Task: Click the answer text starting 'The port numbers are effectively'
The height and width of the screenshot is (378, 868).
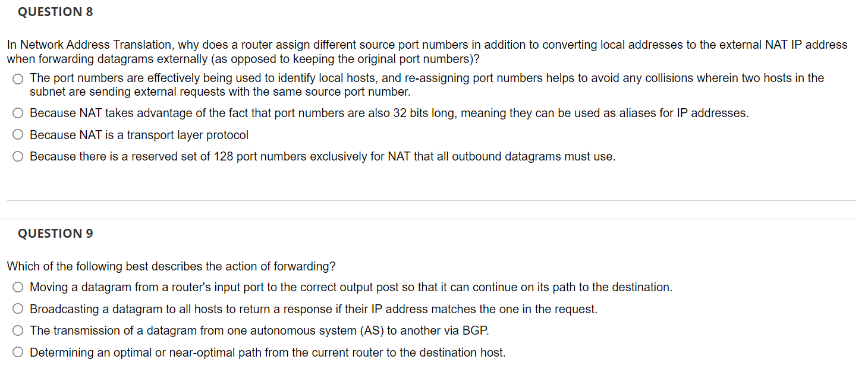Action: click(x=427, y=85)
